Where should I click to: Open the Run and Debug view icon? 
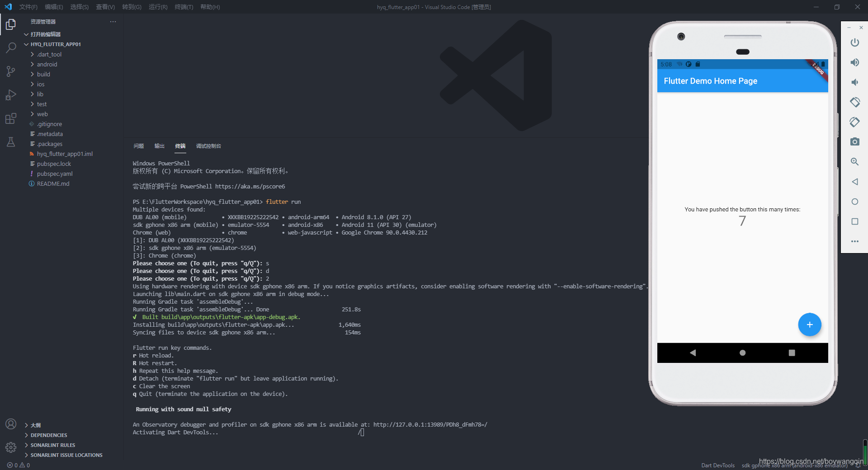[x=11, y=95]
